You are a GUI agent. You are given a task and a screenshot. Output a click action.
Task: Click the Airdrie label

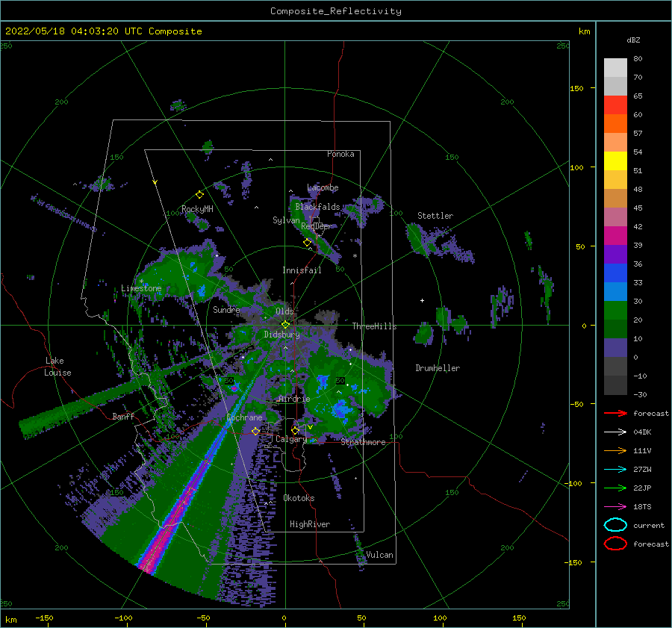294,399
